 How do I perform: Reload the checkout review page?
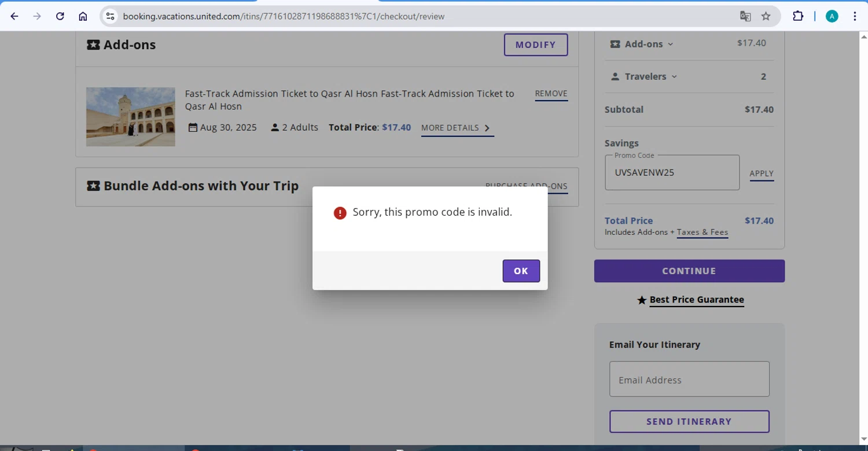click(60, 16)
